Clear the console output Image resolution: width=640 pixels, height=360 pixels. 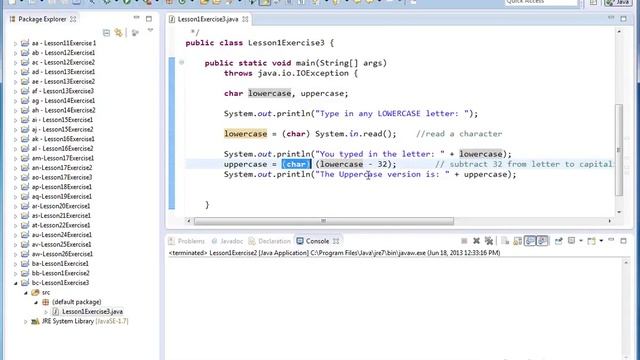coord(505,241)
